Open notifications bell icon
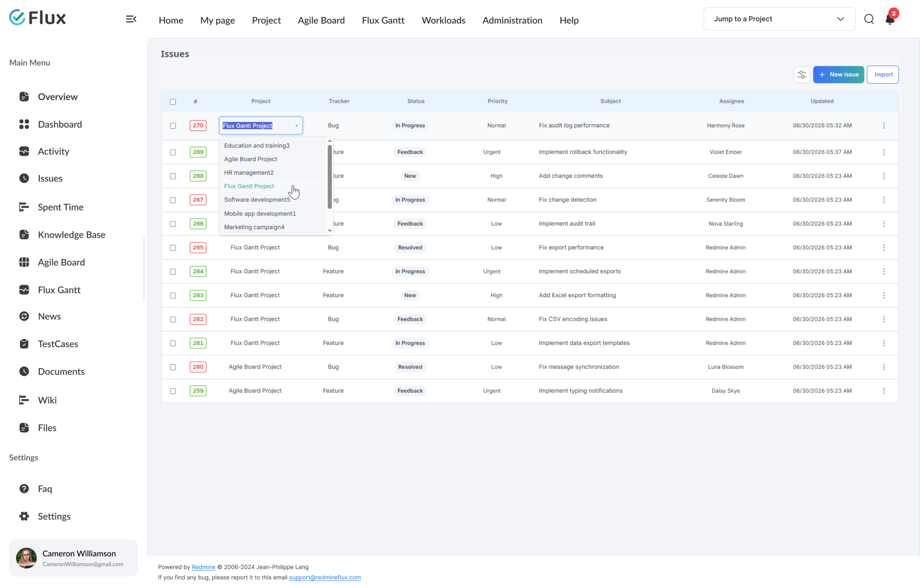The width and height of the screenshot is (920, 588). pyautogui.click(x=890, y=19)
